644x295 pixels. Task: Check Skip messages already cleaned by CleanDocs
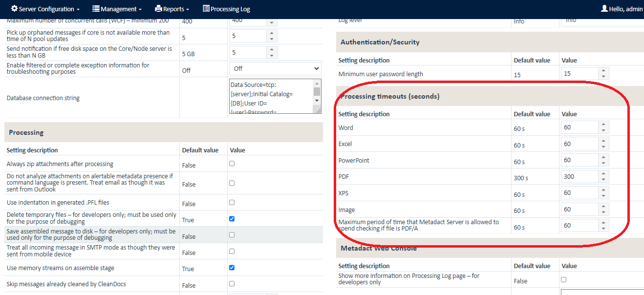tap(232, 284)
